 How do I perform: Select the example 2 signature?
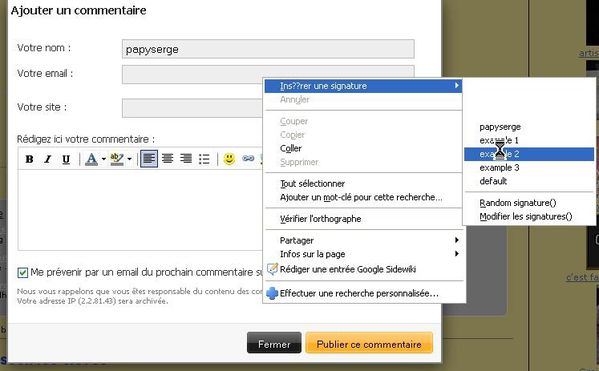pos(529,154)
